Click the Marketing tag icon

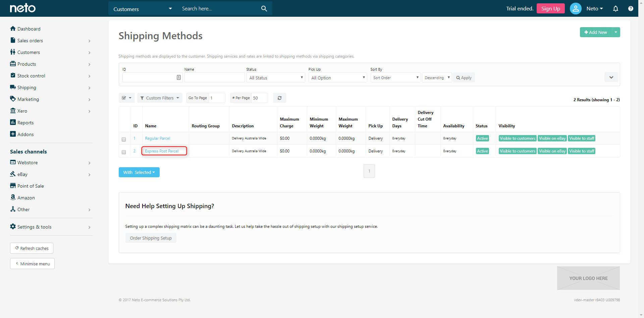click(x=13, y=99)
